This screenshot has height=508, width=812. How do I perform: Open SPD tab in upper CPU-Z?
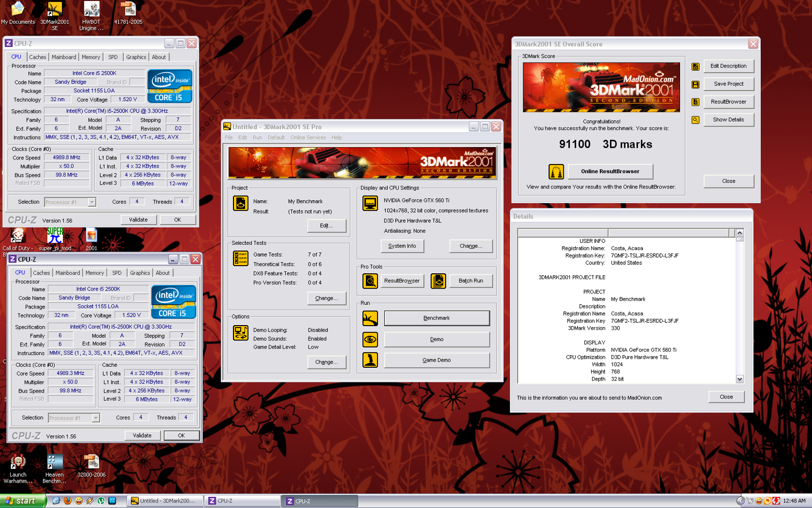113,57
